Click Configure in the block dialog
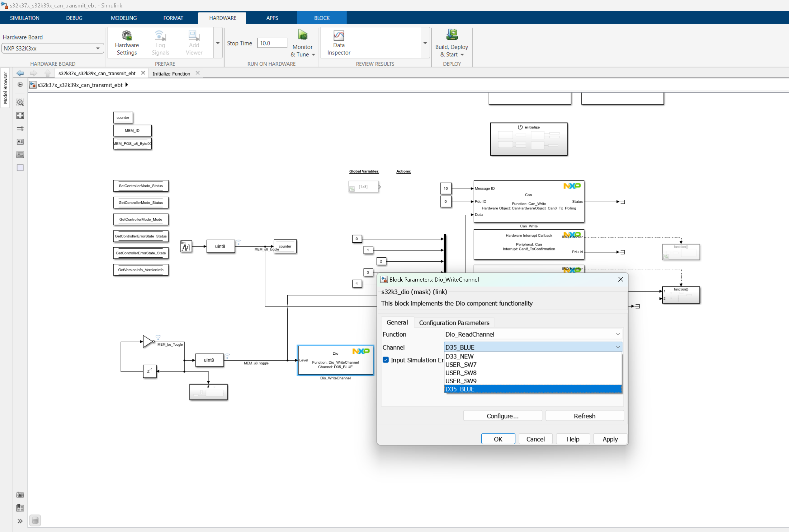The width and height of the screenshot is (789, 532). pos(503,416)
